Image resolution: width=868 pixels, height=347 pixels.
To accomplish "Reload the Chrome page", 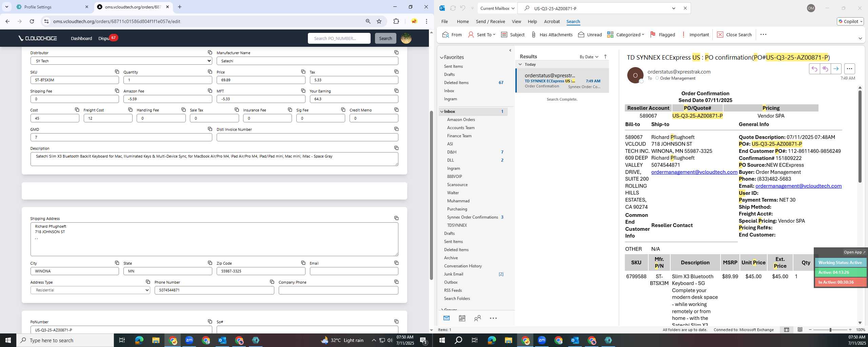I will pyautogui.click(x=32, y=21).
